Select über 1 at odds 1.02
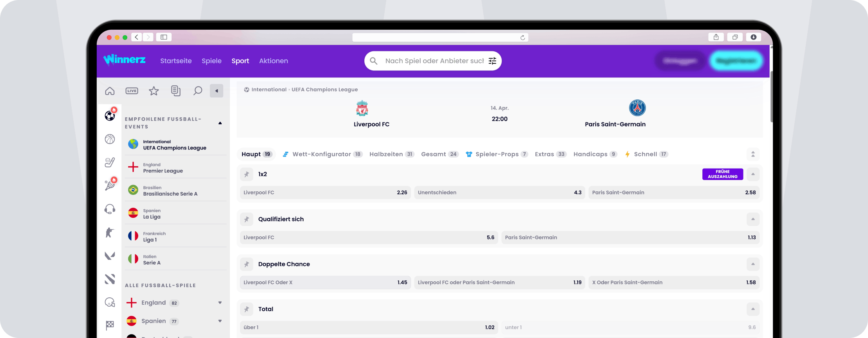Image resolution: width=868 pixels, height=338 pixels. coord(369,327)
